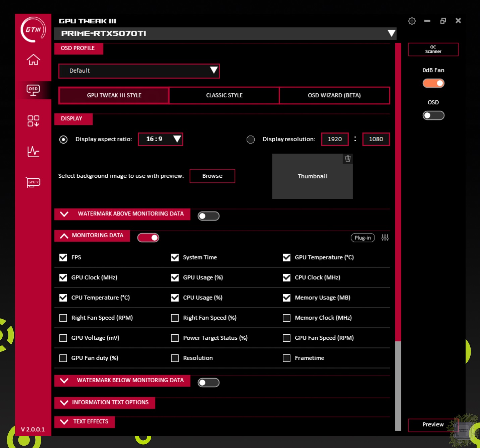480x448 pixels.
Task: Select the OSD monitor sidebar icon
Action: click(x=33, y=90)
